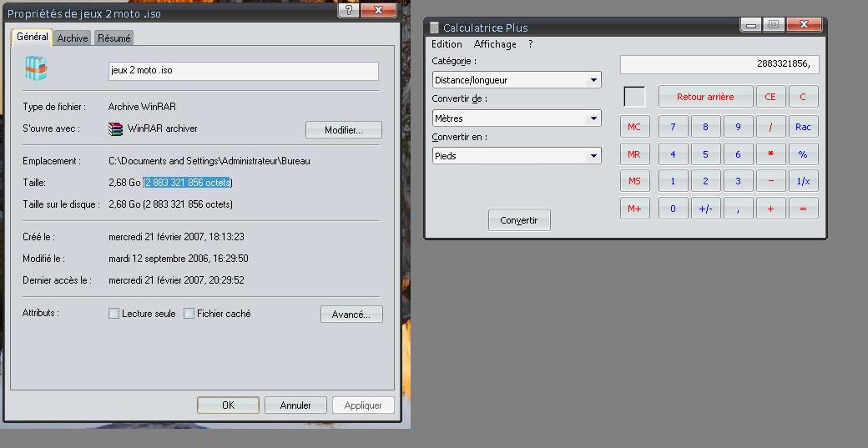
Task: Click the MS memory store button
Action: [x=634, y=181]
